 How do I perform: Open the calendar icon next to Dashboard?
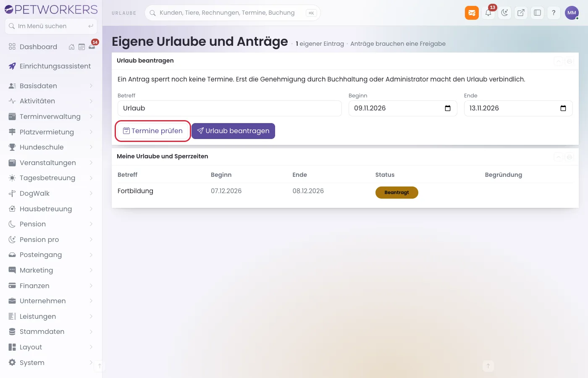81,47
